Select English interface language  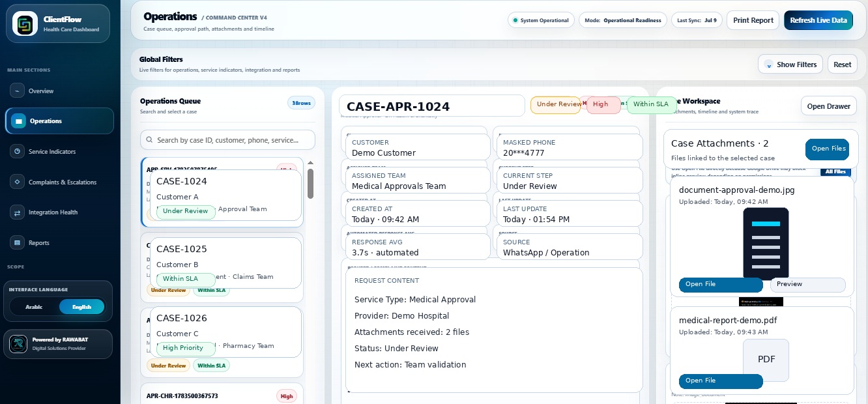[x=81, y=306]
